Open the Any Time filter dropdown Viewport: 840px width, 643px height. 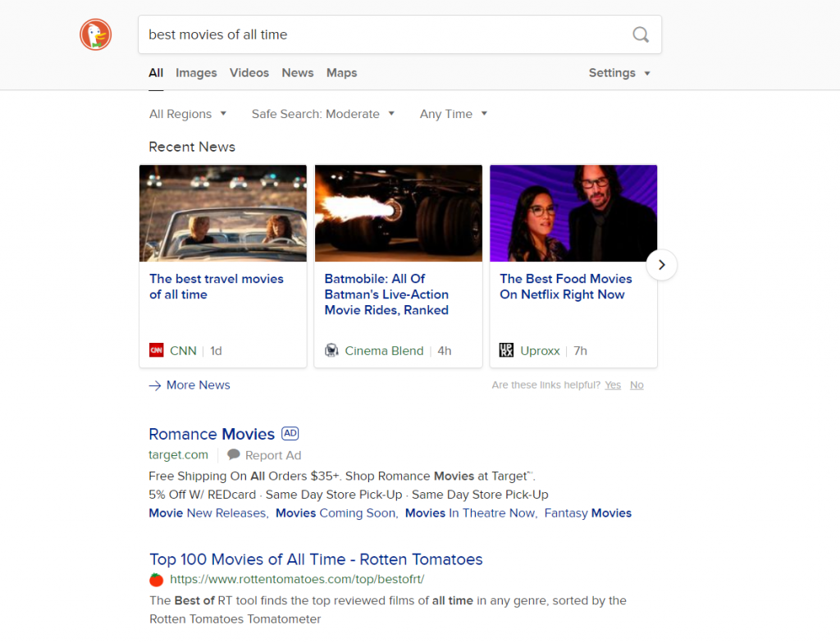pos(453,114)
